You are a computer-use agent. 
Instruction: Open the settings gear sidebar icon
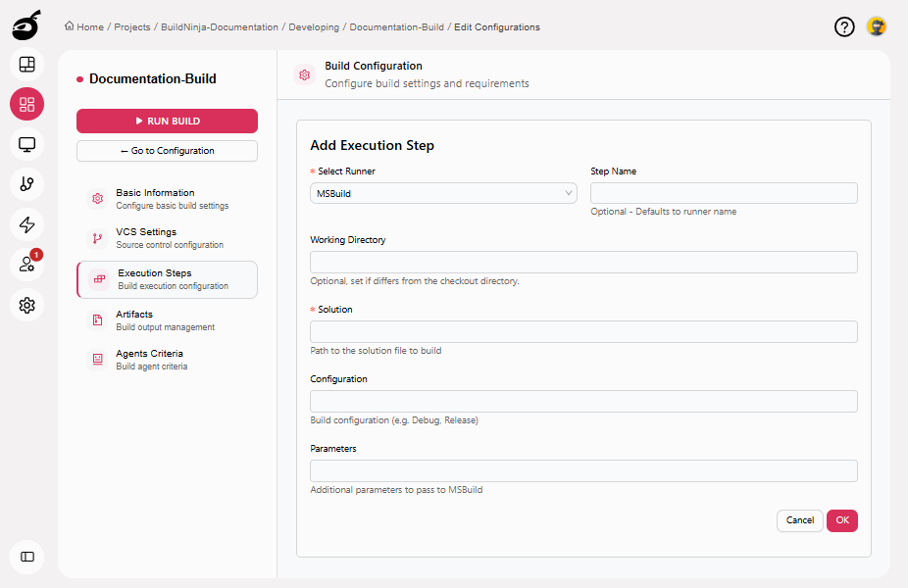[x=27, y=305]
